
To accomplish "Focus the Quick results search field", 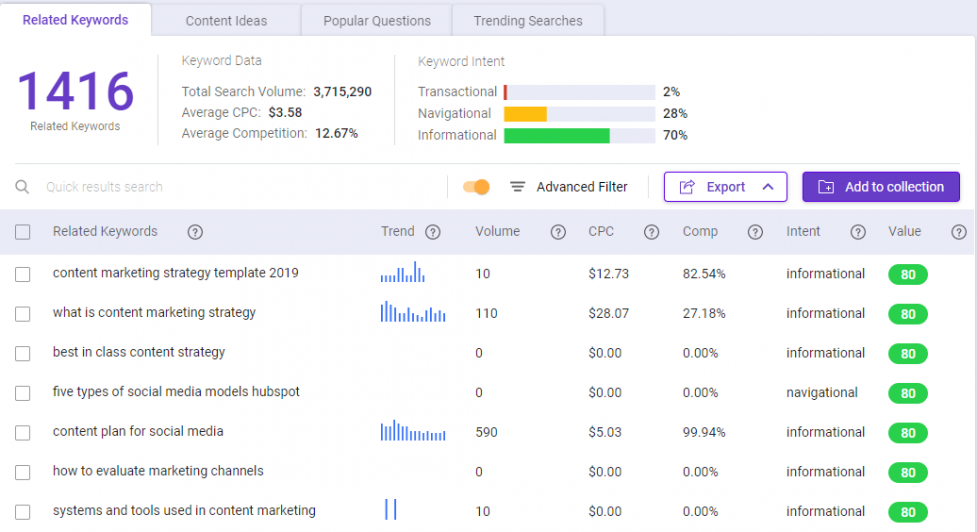I will pos(243,187).
